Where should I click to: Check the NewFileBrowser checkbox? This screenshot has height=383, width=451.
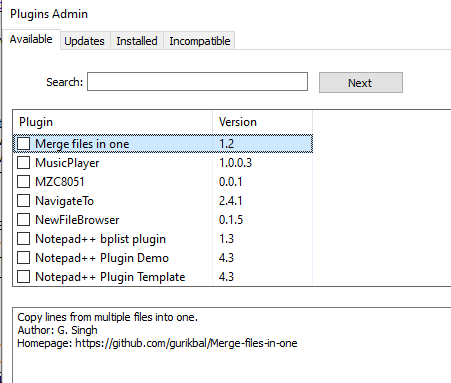pos(24,220)
